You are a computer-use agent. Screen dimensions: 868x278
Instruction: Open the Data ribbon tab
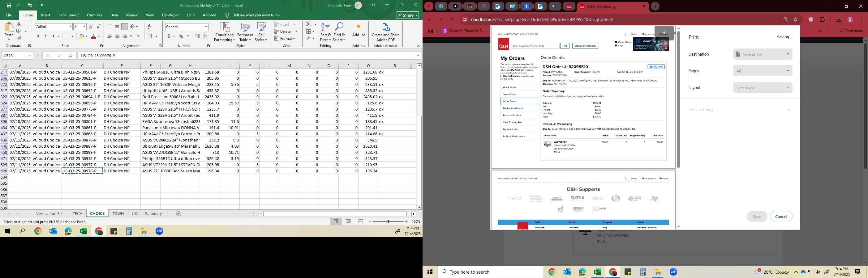114,15
